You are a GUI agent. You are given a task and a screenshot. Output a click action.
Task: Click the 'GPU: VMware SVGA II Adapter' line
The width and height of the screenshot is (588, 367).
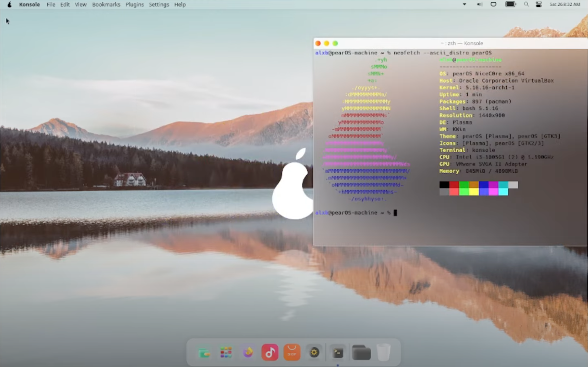(x=484, y=164)
